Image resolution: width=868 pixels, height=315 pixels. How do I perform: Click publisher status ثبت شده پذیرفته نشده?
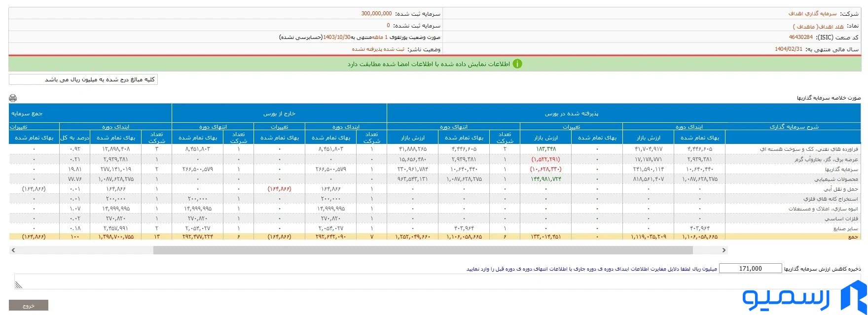(378, 49)
